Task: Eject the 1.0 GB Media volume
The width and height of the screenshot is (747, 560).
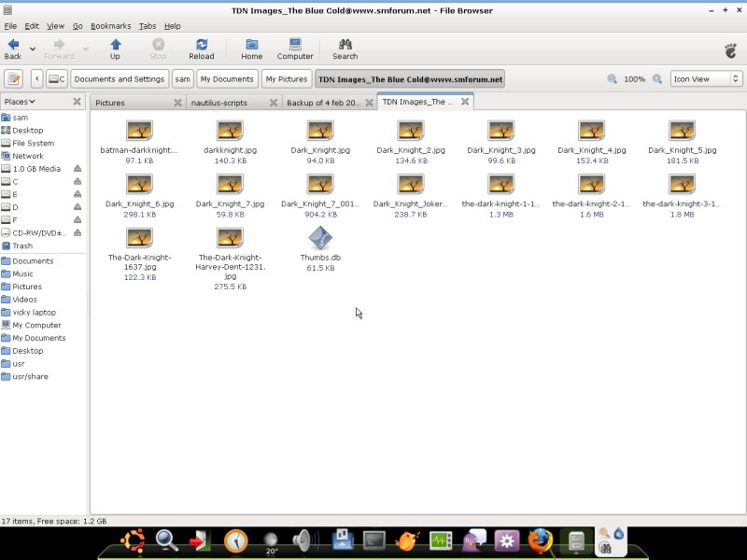Action: pos(78,169)
